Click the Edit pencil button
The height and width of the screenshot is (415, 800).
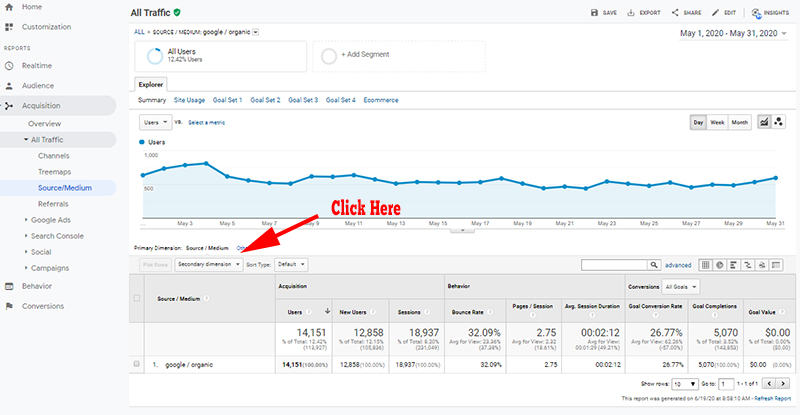click(723, 13)
